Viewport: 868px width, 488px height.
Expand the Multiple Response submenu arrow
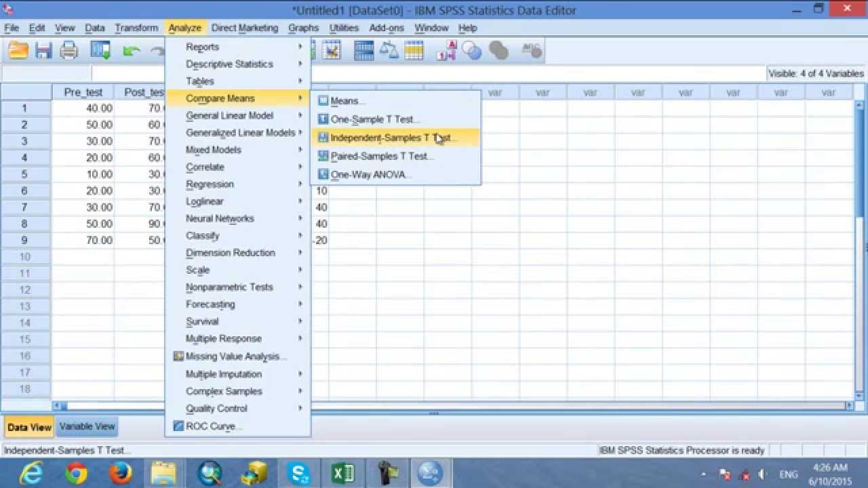tap(300, 339)
